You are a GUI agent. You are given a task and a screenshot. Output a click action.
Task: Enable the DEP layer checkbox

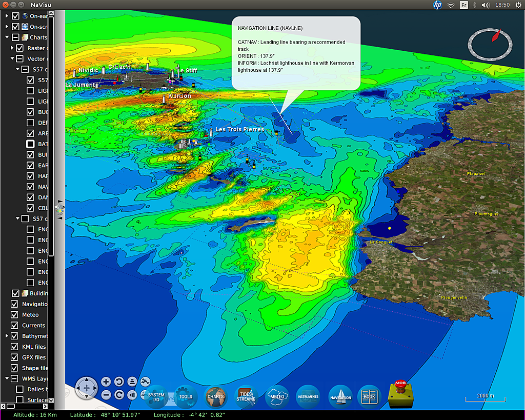coord(30,123)
